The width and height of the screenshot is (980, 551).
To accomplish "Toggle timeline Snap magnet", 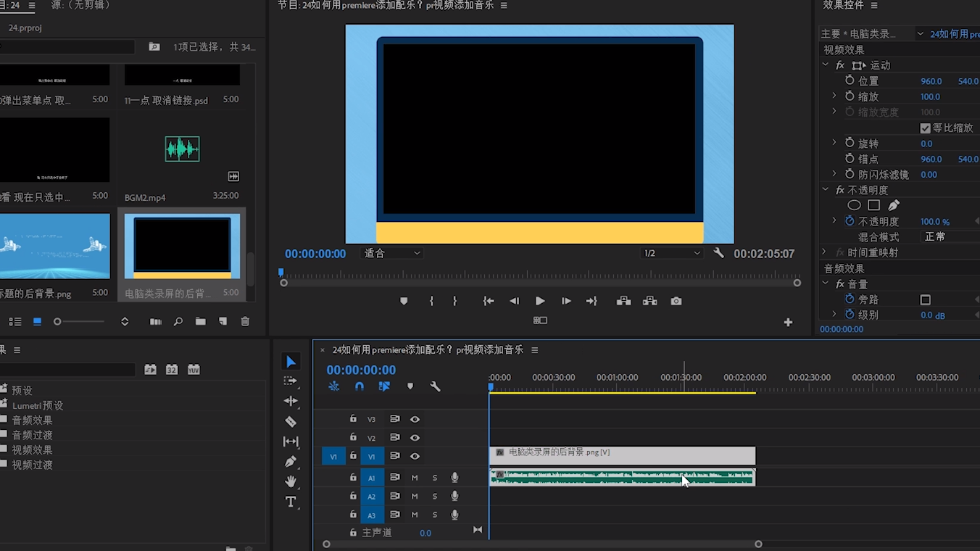I will [x=359, y=386].
